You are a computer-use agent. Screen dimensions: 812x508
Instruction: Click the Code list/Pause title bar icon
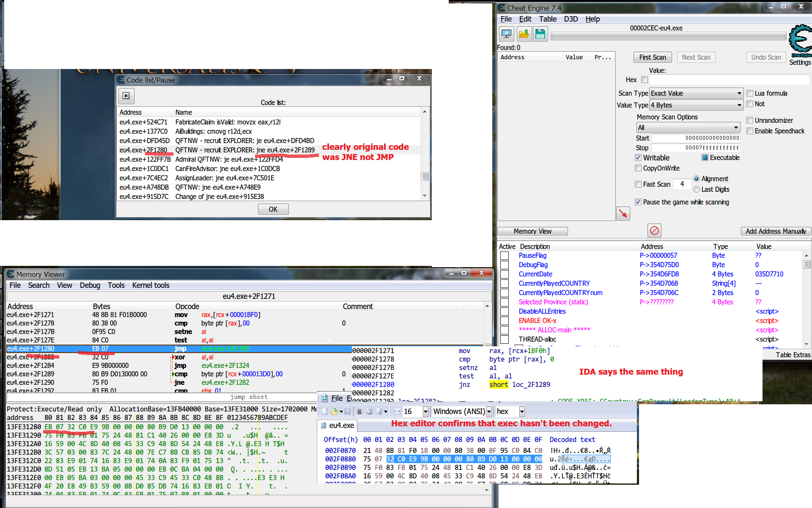click(x=121, y=80)
